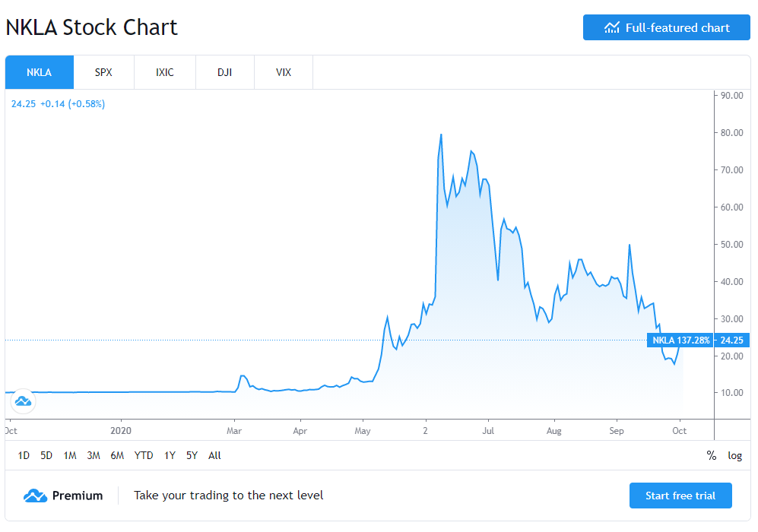This screenshot has width=758, height=532.
Task: Set the range to 1D
Action: (24, 455)
